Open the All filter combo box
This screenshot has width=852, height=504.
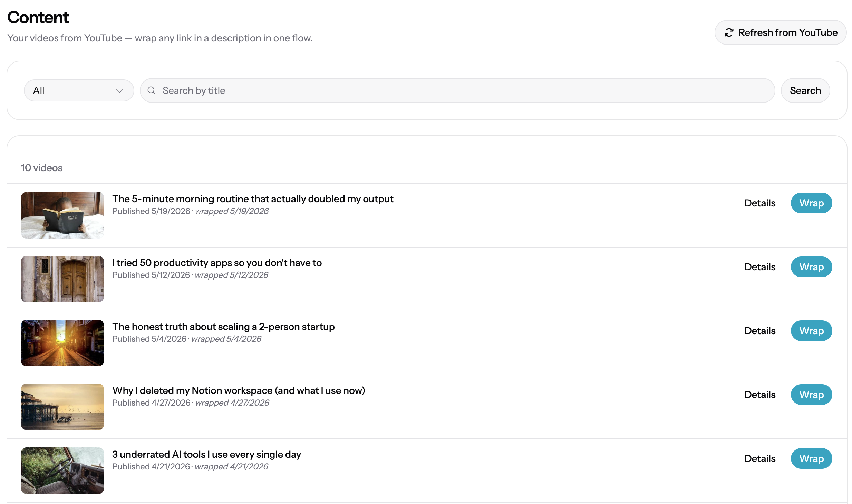79,90
